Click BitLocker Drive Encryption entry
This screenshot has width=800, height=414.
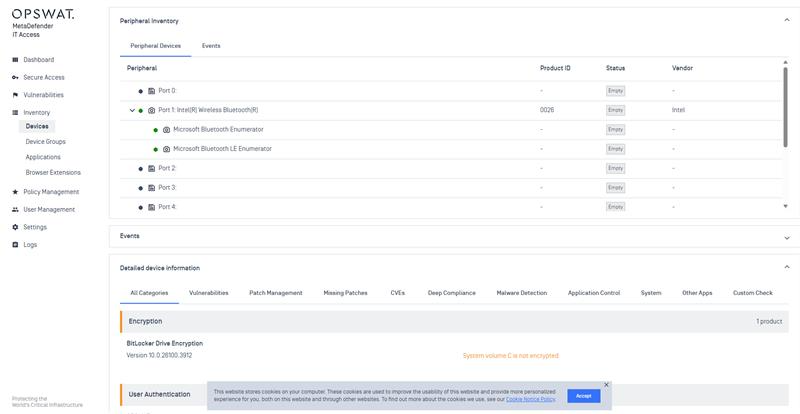coord(165,344)
